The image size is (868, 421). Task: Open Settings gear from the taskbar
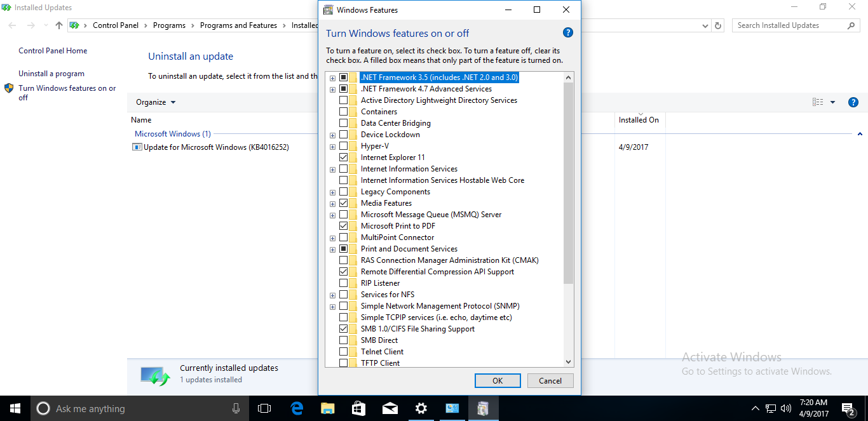[421, 408]
